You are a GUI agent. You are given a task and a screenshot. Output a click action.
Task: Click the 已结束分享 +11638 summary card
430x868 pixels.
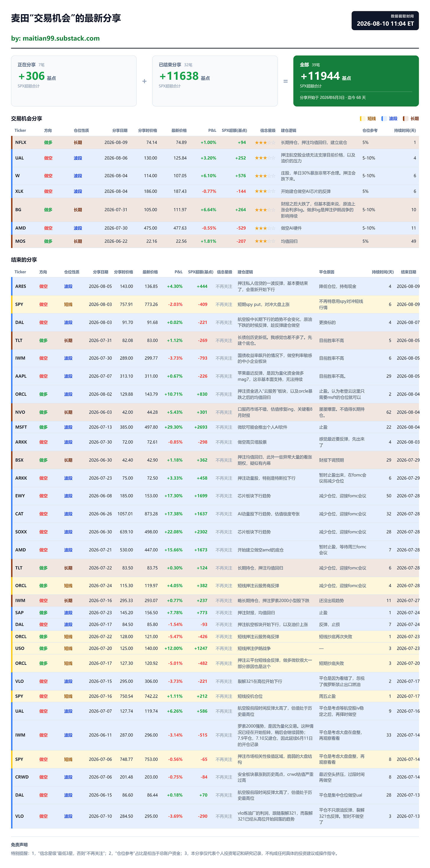pyautogui.click(x=215, y=81)
